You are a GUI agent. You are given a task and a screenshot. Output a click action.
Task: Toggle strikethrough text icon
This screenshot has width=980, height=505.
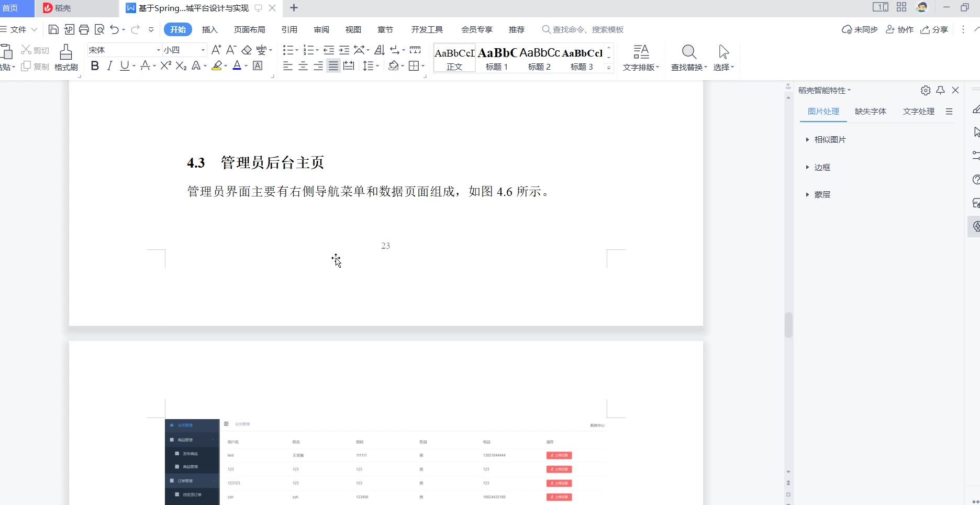pyautogui.click(x=145, y=65)
